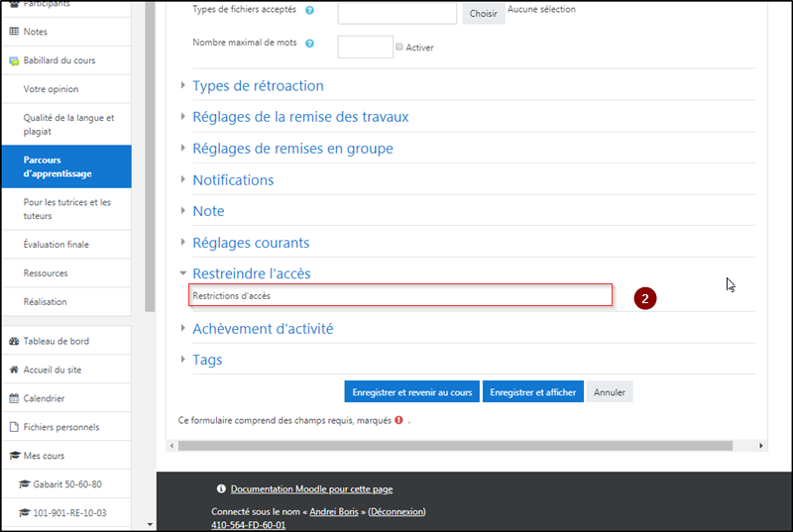
Task: Click the Calendrier calendar icon
Action: [14, 398]
